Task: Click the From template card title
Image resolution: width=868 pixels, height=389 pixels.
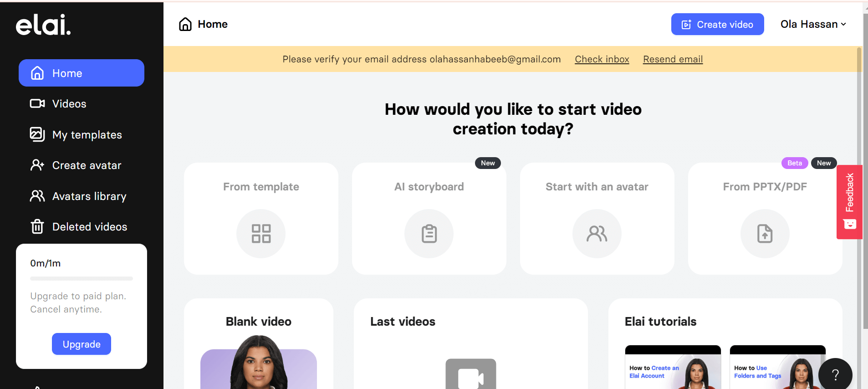Action: [261, 187]
